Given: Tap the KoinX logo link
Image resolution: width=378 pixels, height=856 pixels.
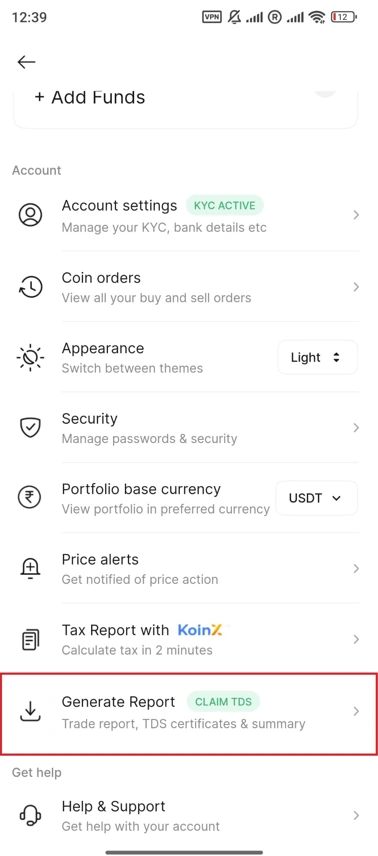Looking at the screenshot, I should (x=199, y=630).
